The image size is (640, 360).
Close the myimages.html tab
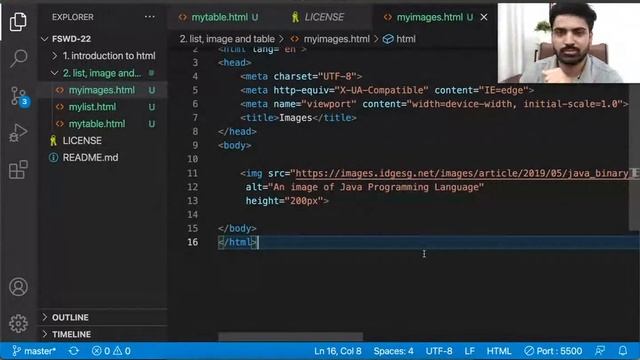(x=484, y=17)
